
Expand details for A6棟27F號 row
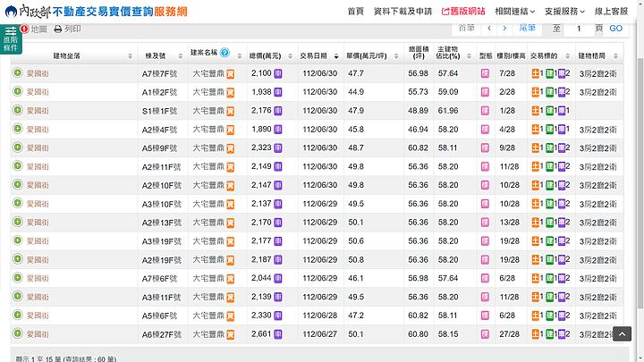coord(17,333)
